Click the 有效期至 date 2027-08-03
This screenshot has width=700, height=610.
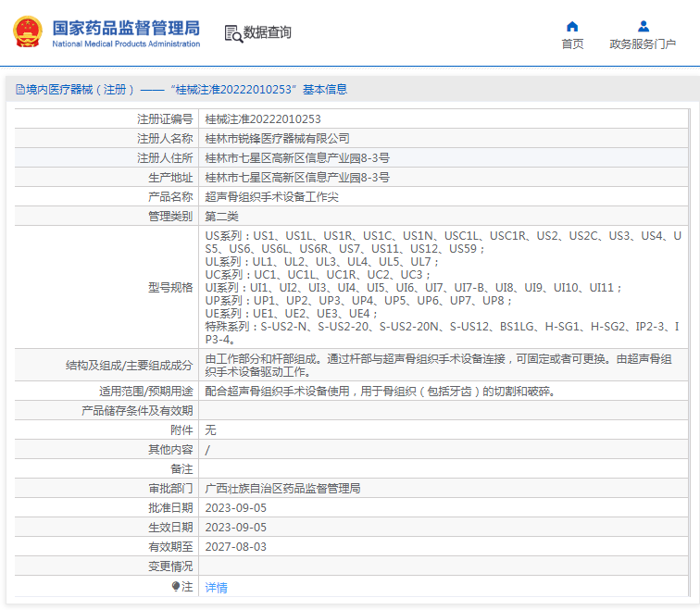coord(235,546)
